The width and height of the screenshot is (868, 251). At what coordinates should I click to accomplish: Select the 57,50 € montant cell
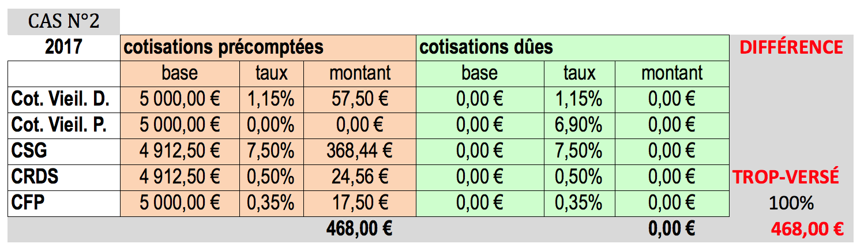(360, 100)
